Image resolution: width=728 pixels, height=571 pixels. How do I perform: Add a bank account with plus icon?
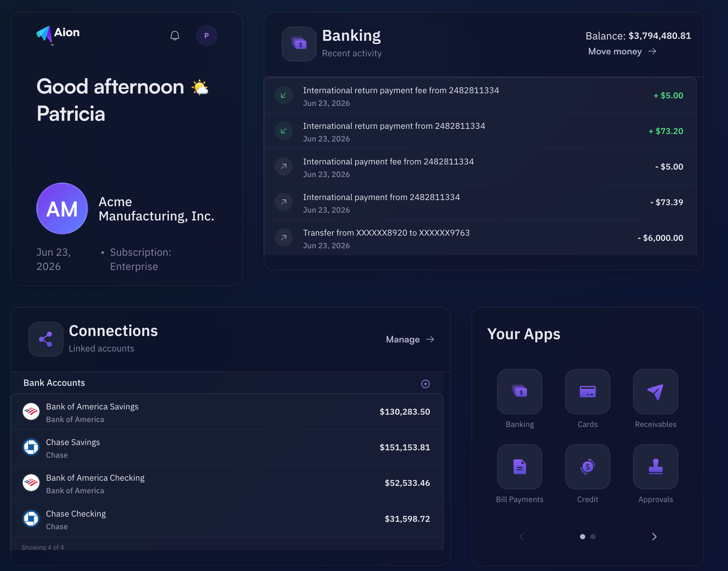point(425,384)
